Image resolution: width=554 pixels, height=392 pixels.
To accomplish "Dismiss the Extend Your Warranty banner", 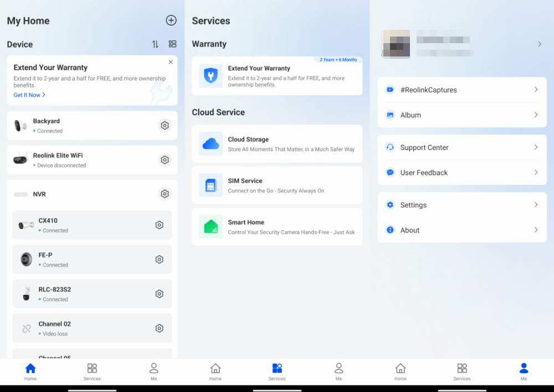I will pos(171,62).
